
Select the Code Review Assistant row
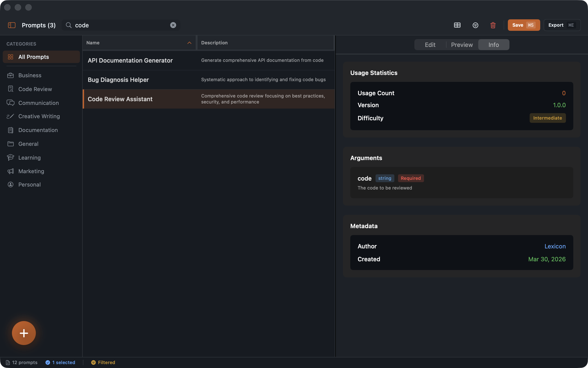209,99
